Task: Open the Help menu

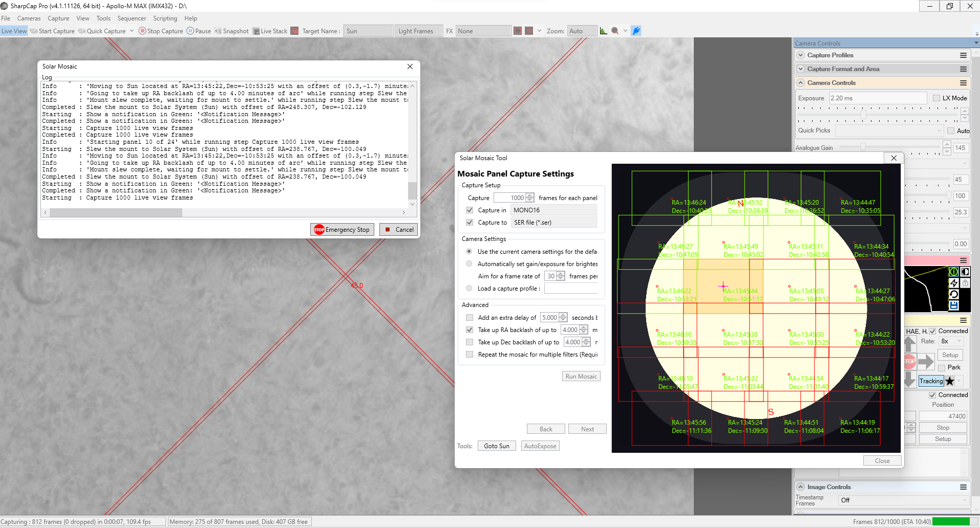Action: (x=190, y=18)
